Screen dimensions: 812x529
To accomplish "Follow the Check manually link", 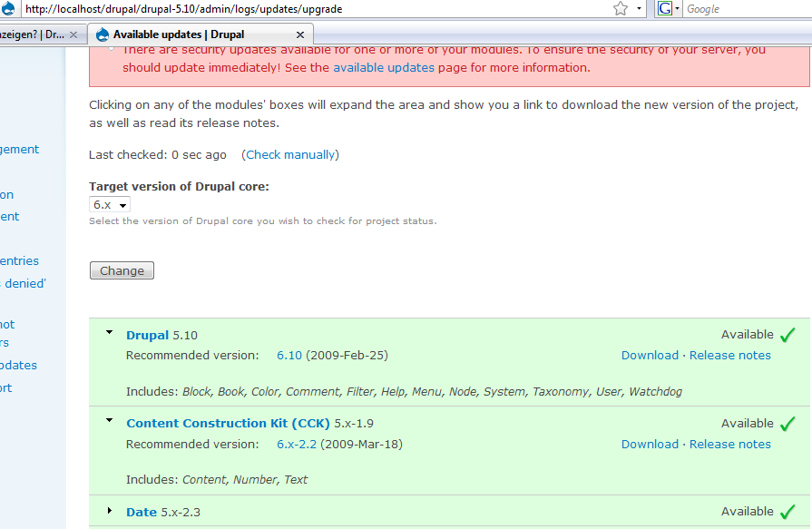I will click(289, 154).
